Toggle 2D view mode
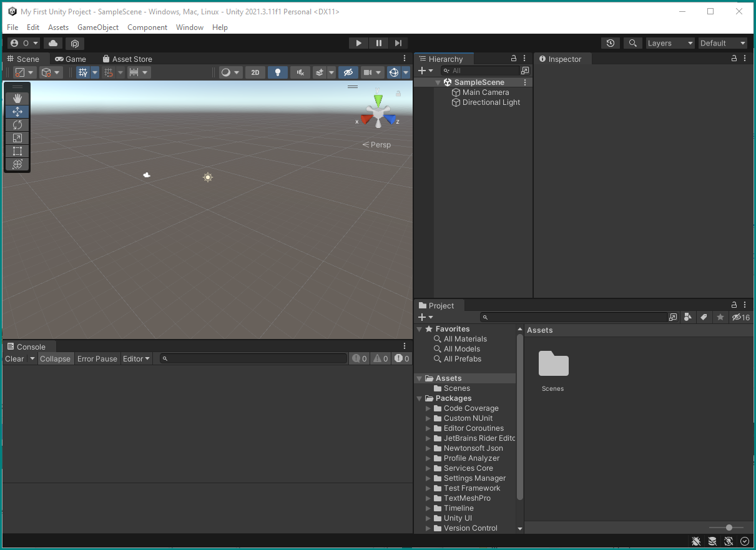Image resolution: width=756 pixels, height=550 pixels. coord(255,72)
